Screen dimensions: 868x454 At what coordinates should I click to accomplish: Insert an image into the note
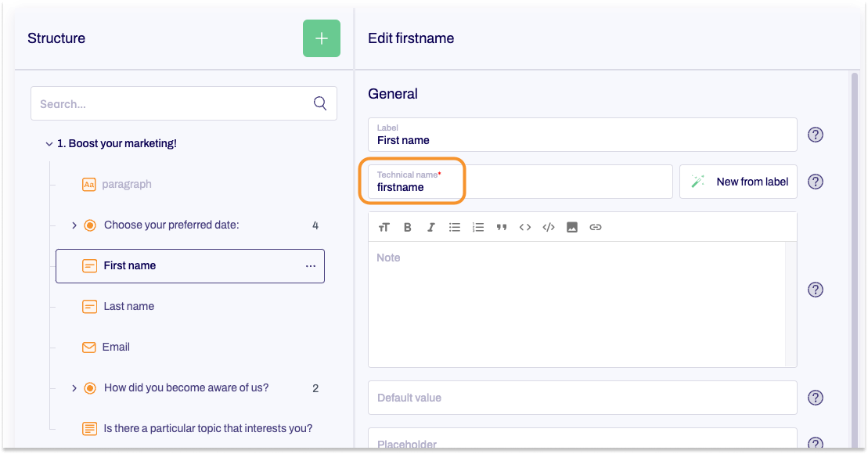click(x=572, y=227)
